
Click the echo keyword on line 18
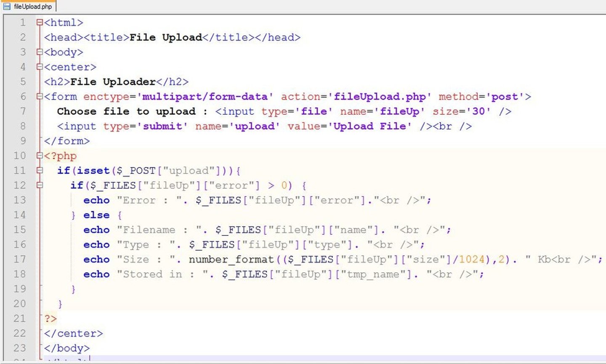coord(96,274)
